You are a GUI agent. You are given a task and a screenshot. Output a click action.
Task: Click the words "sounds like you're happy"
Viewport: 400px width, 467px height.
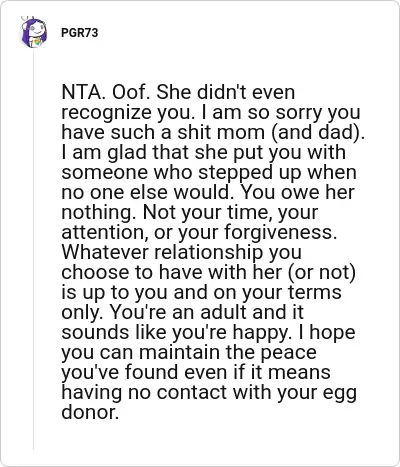[175, 332]
